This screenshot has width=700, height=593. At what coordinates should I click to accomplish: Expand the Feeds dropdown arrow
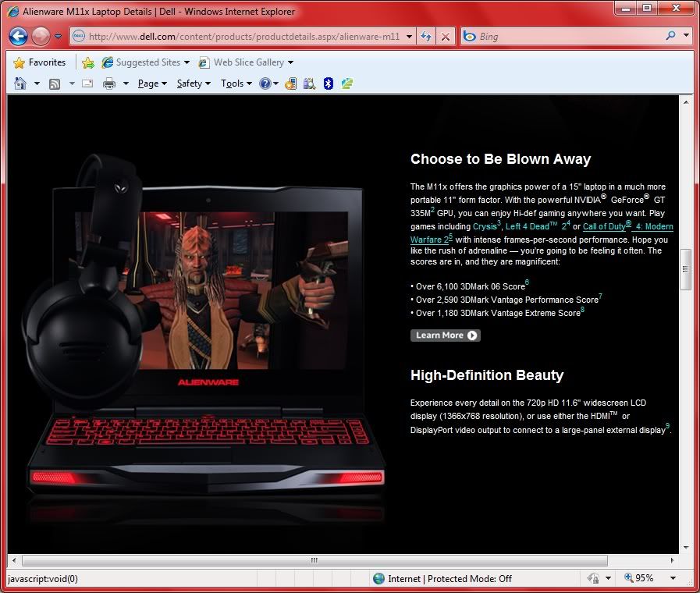tap(72, 83)
